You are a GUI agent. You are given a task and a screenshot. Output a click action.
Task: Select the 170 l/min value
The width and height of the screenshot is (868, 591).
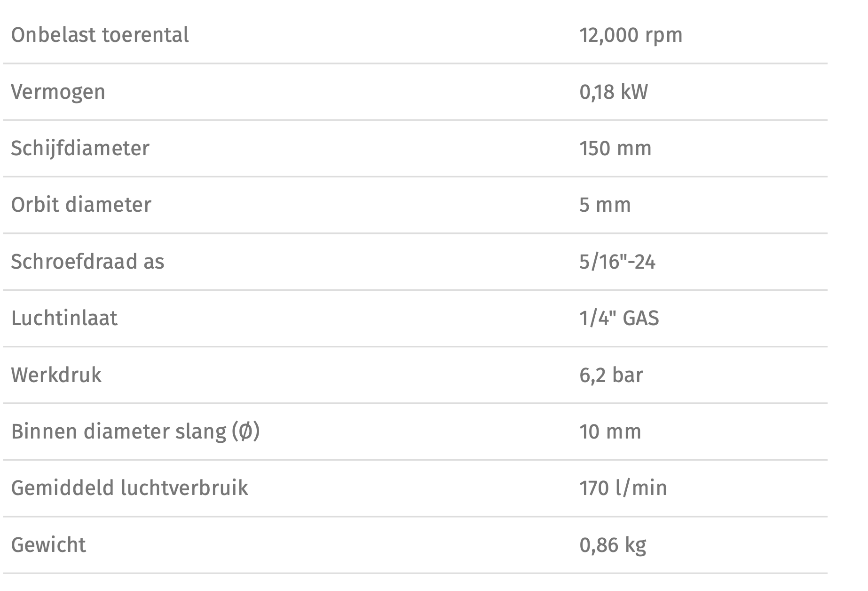[623, 488]
